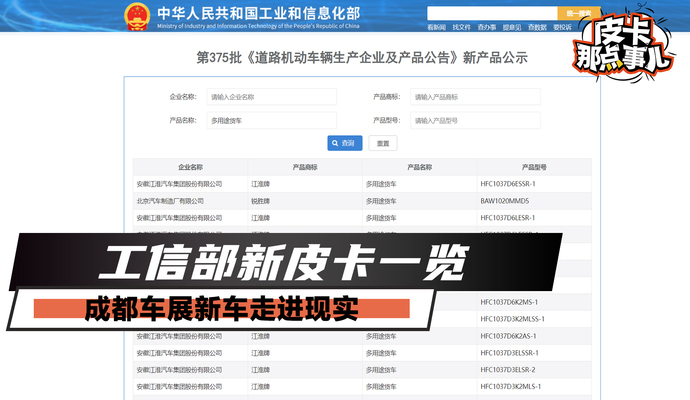
Task: Open the 找文件 link
Action: tap(461, 27)
